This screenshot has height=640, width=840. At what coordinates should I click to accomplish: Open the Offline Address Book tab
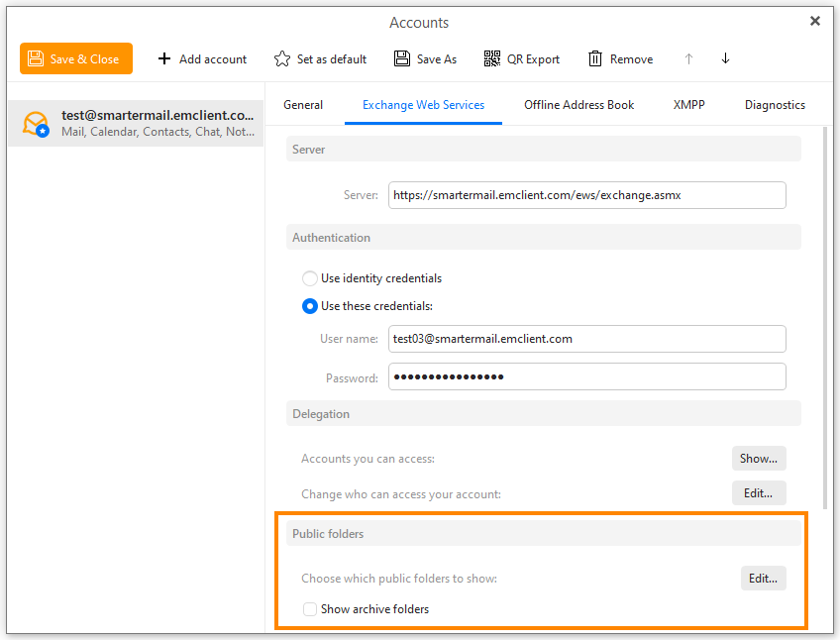click(x=578, y=105)
